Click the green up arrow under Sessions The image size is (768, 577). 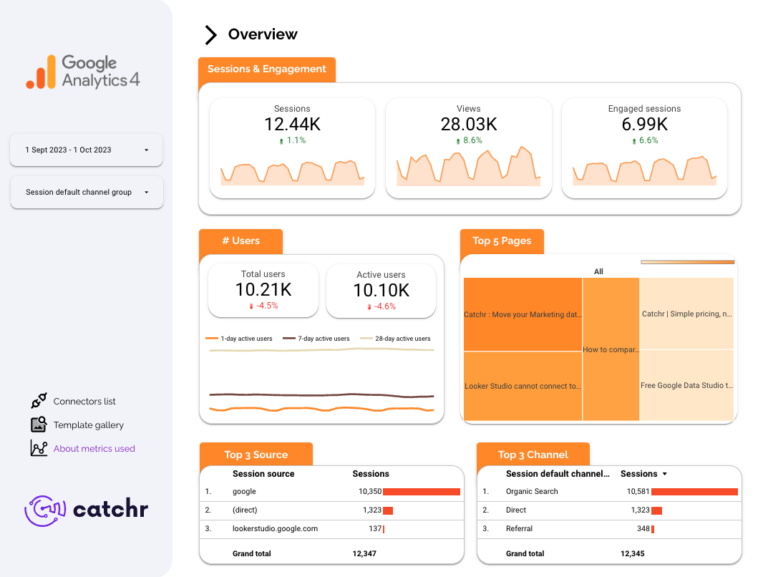click(x=281, y=141)
